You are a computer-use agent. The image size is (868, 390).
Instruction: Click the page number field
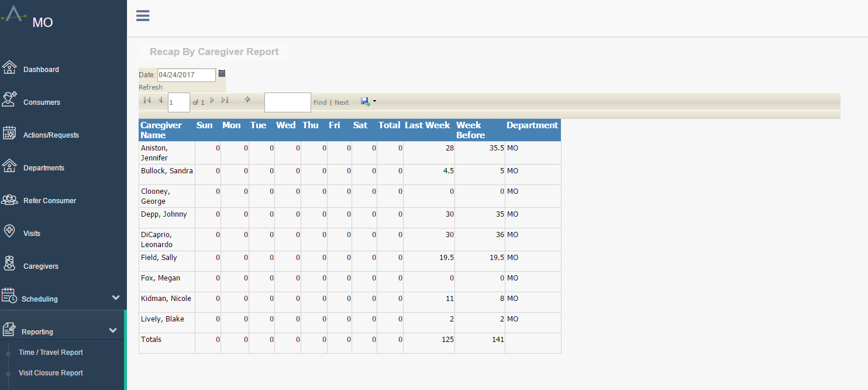pos(179,102)
